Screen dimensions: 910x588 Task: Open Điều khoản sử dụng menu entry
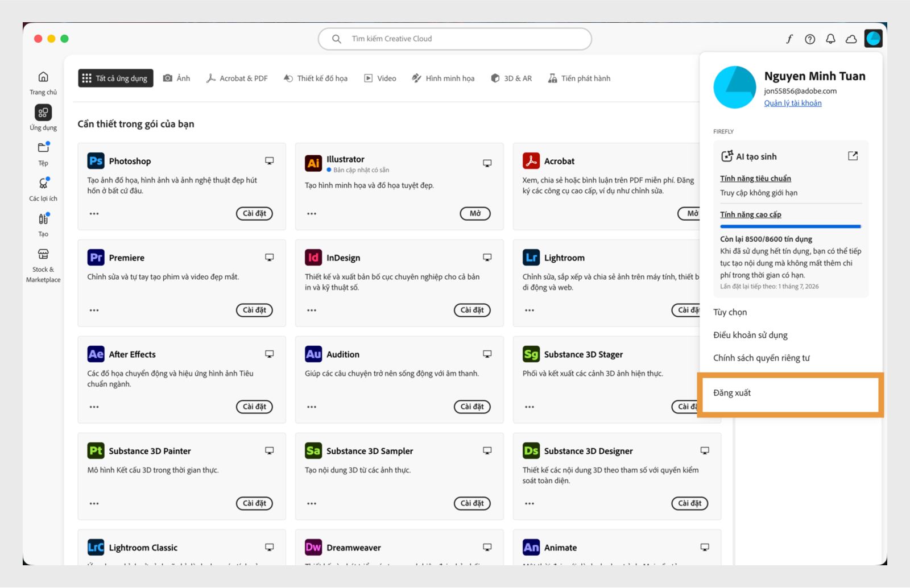[x=750, y=335]
